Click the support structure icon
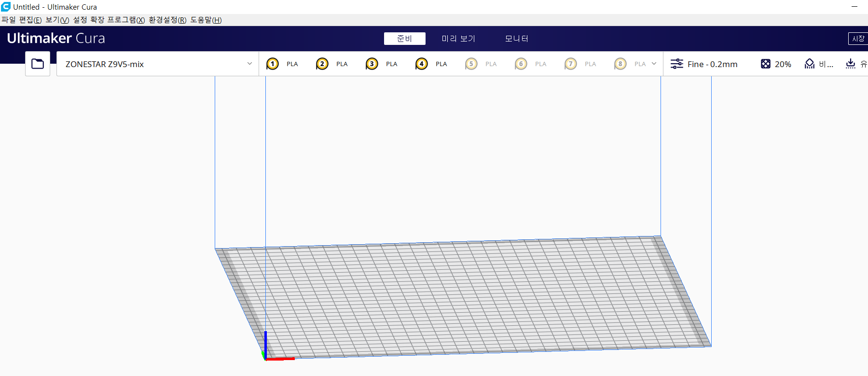This screenshot has width=868, height=376. pos(810,64)
